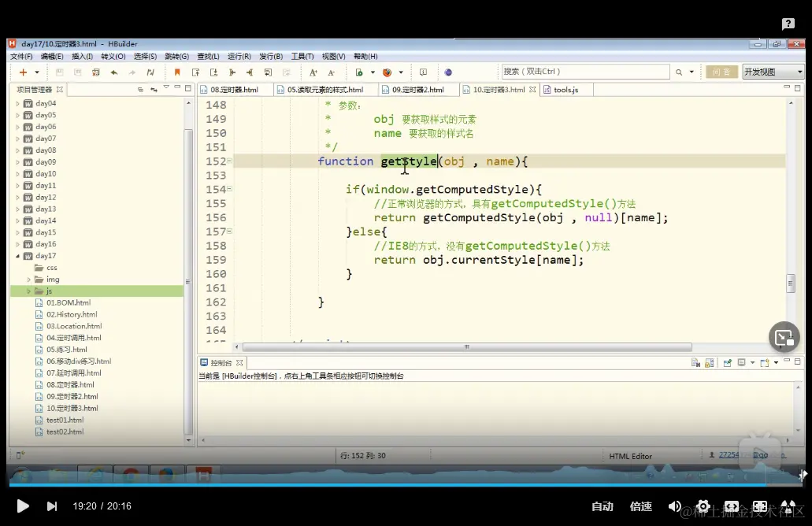Open the 倍速 playback speed option
Screen dimensions: 812x526
(x=640, y=506)
